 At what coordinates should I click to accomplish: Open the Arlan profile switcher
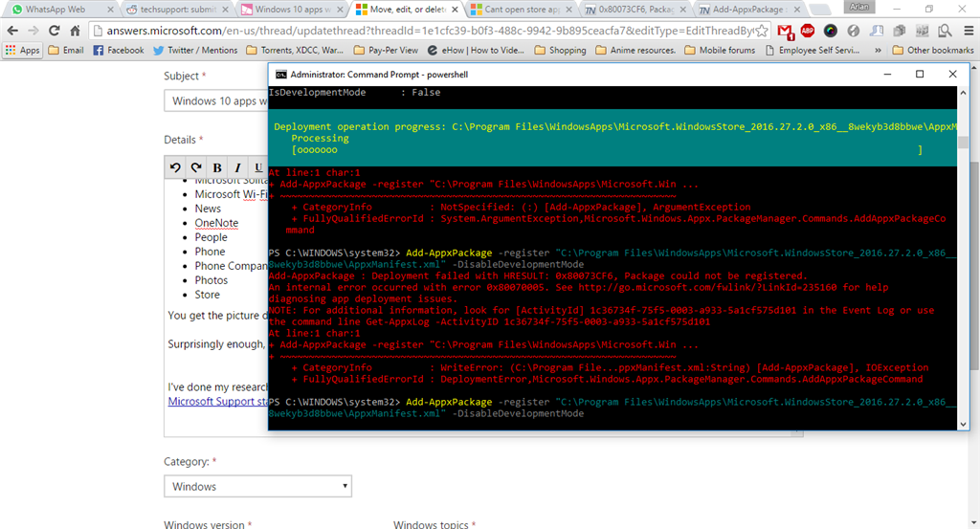[859, 7]
